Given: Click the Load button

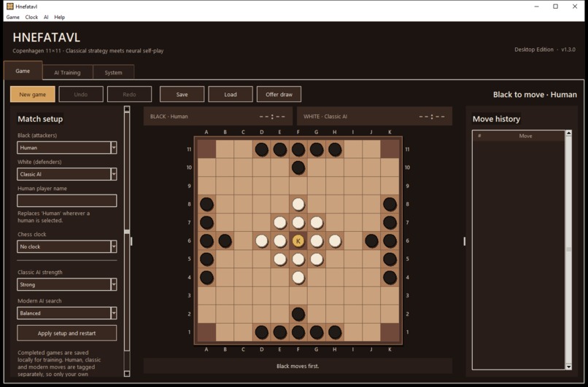Looking at the screenshot, I should 231,95.
